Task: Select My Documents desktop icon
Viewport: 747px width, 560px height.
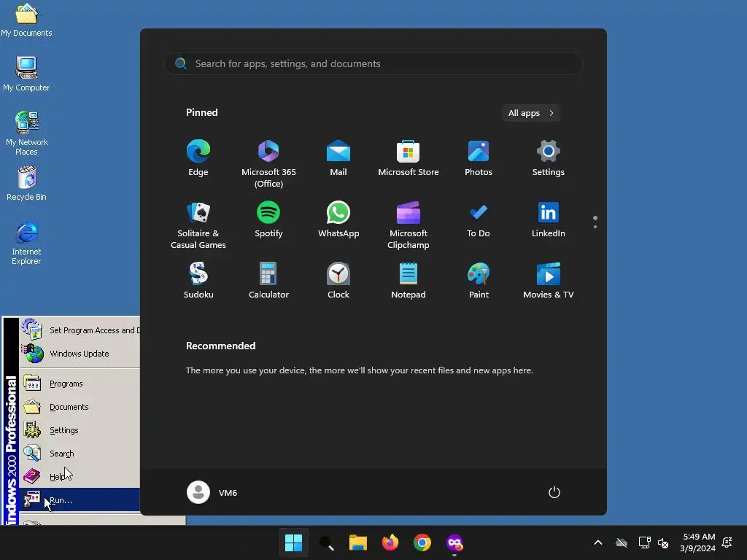Action: click(26, 20)
